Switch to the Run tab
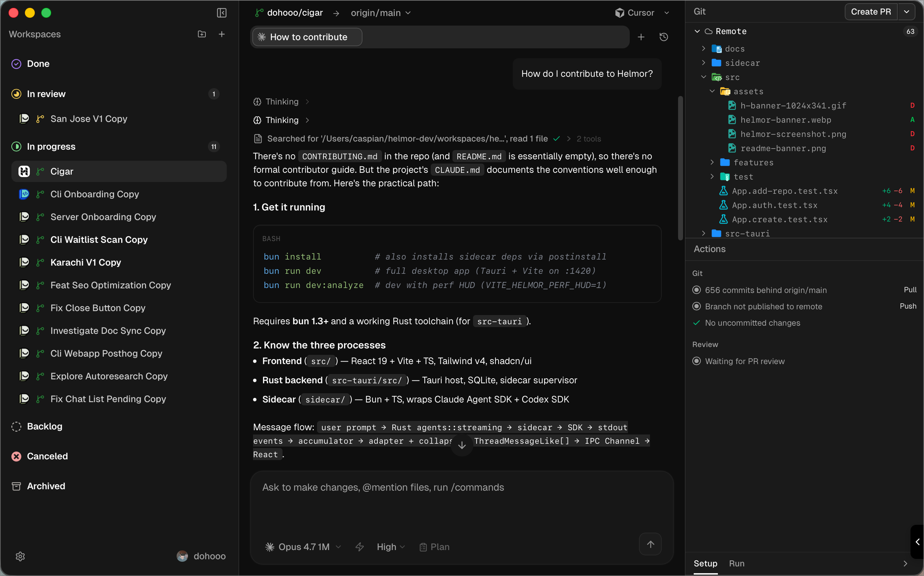This screenshot has width=924, height=576. pos(736,564)
